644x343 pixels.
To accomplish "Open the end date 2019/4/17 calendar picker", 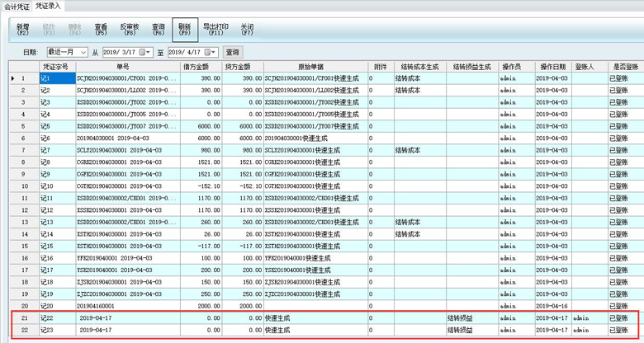I will pyautogui.click(x=211, y=52).
